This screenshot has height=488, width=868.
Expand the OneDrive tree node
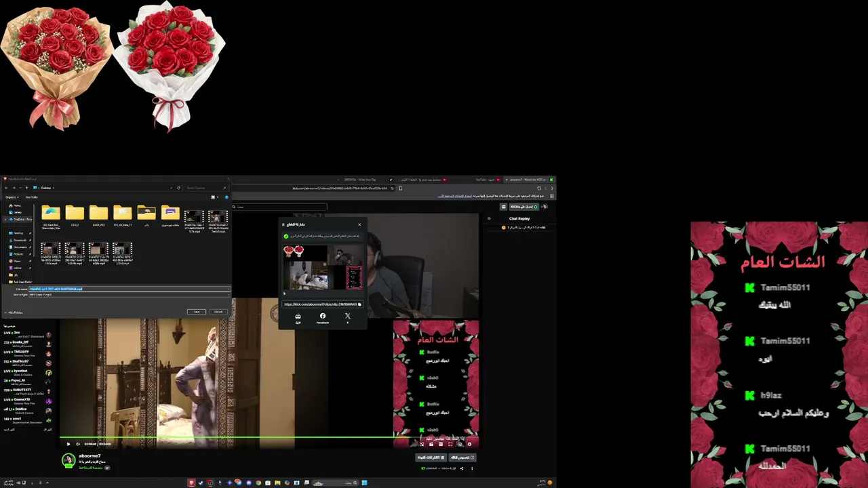click(x=5, y=220)
